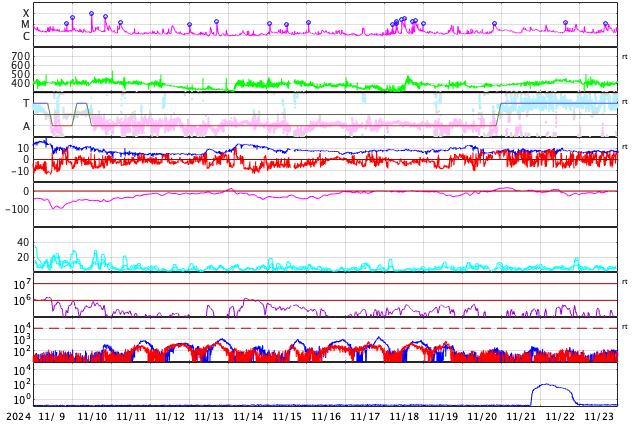Click the 10^0 tick on the bottom proton panel
Screen dimensions: 634x424
tap(20, 399)
